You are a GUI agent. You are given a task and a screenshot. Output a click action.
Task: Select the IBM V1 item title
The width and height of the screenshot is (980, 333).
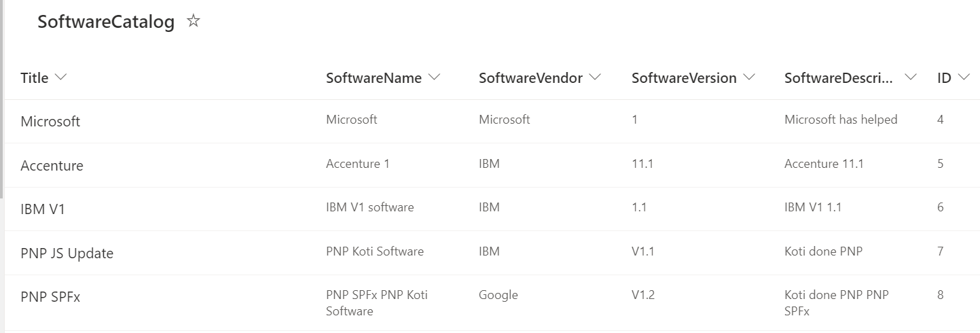coord(43,209)
